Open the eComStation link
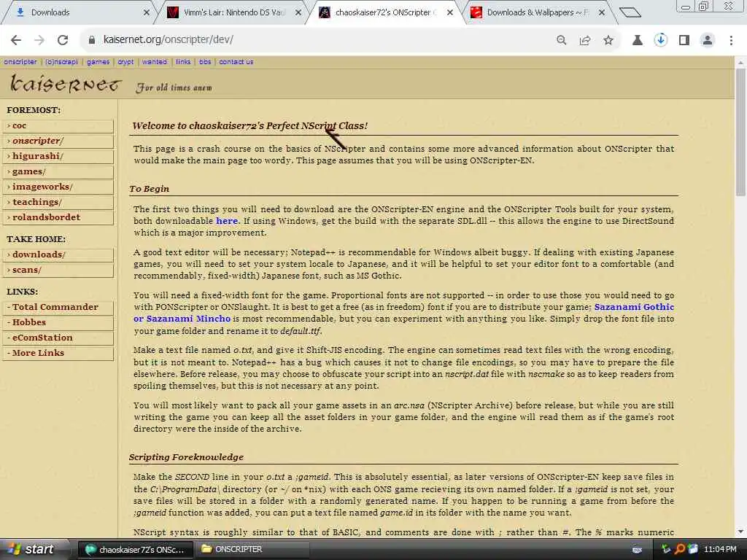The width and height of the screenshot is (747, 560). (58, 338)
